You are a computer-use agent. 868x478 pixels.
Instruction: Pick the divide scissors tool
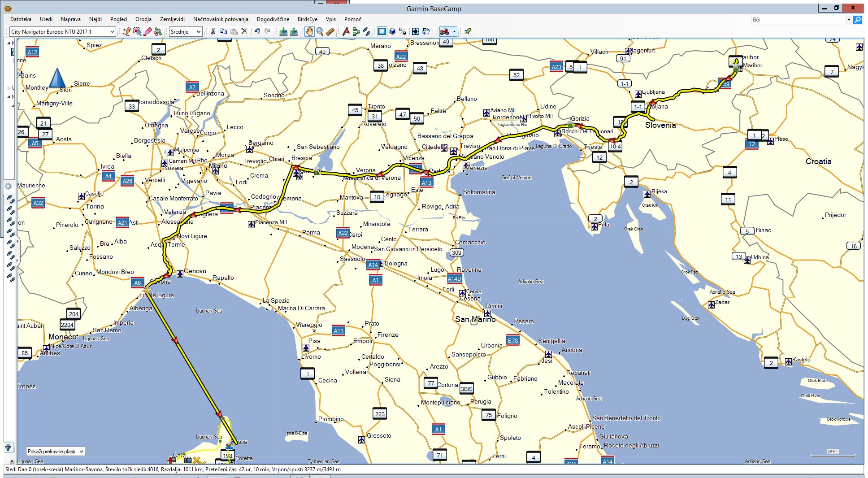point(158,31)
